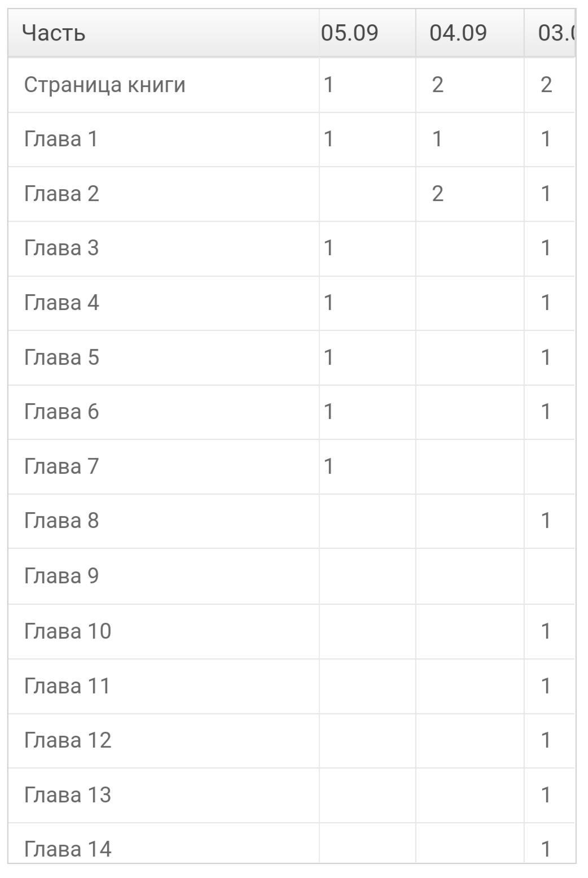Click the 05.09 column header
The width and height of the screenshot is (588, 878).
349,33
